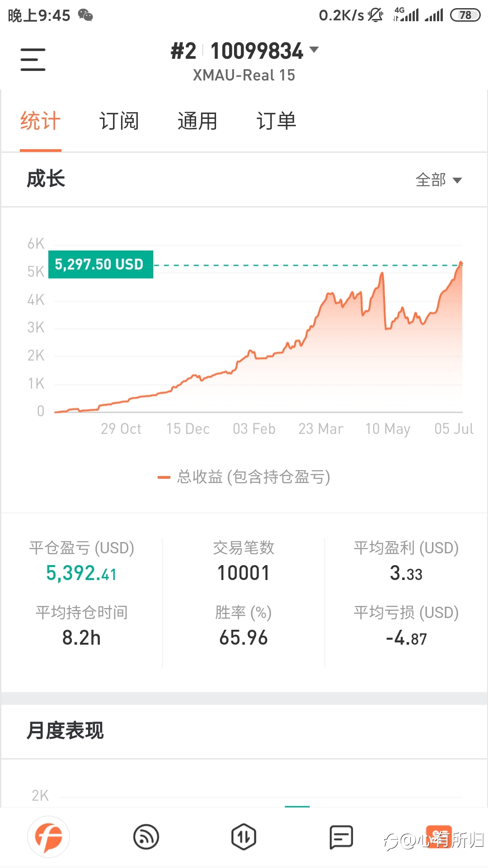Tap the battery indicator in status bar

tap(465, 15)
